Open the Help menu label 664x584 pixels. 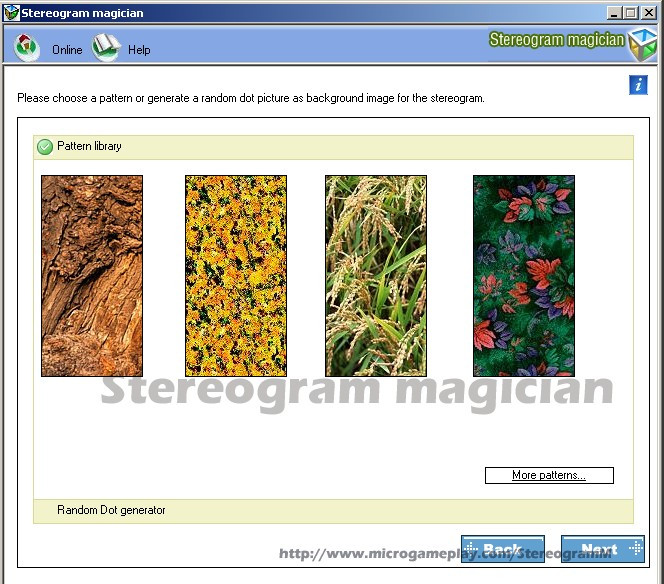tap(139, 50)
